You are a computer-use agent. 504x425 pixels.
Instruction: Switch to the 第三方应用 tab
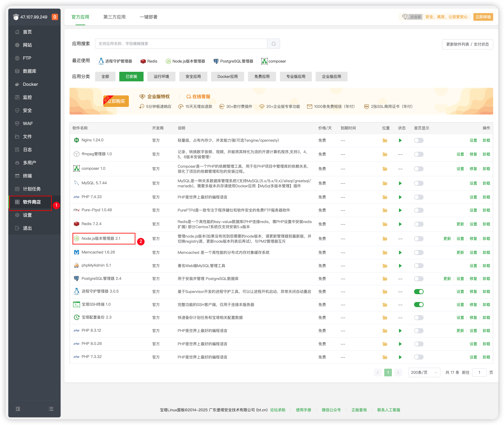pos(114,17)
